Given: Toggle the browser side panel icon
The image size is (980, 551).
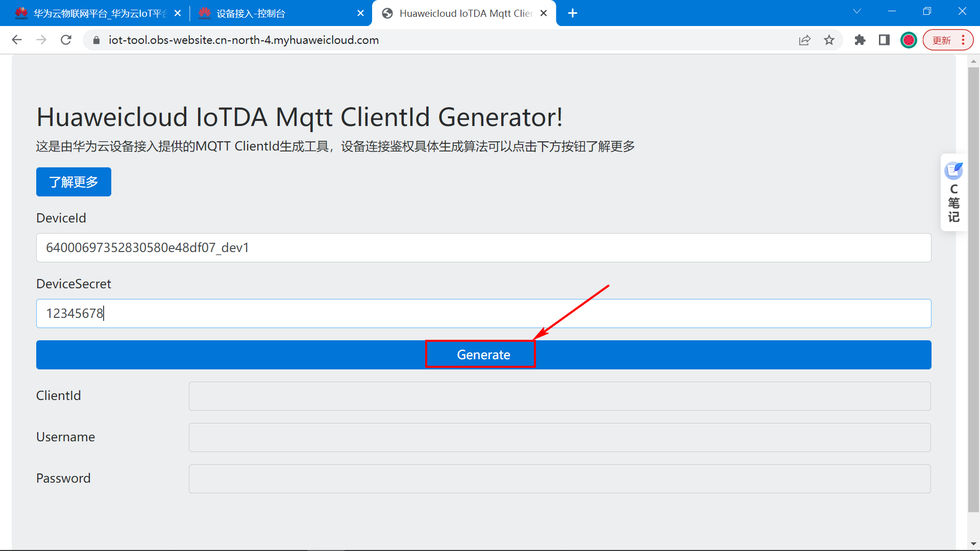Looking at the screenshot, I should coord(884,40).
